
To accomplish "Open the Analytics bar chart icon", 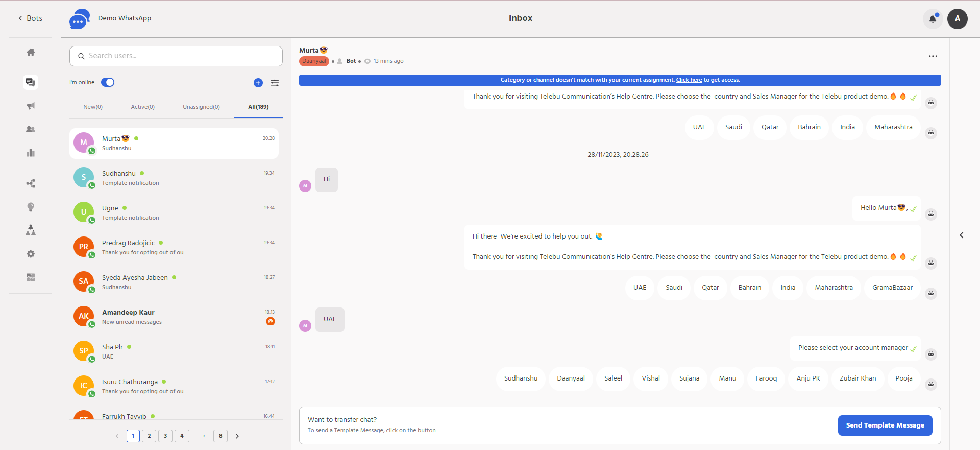I will [31, 153].
